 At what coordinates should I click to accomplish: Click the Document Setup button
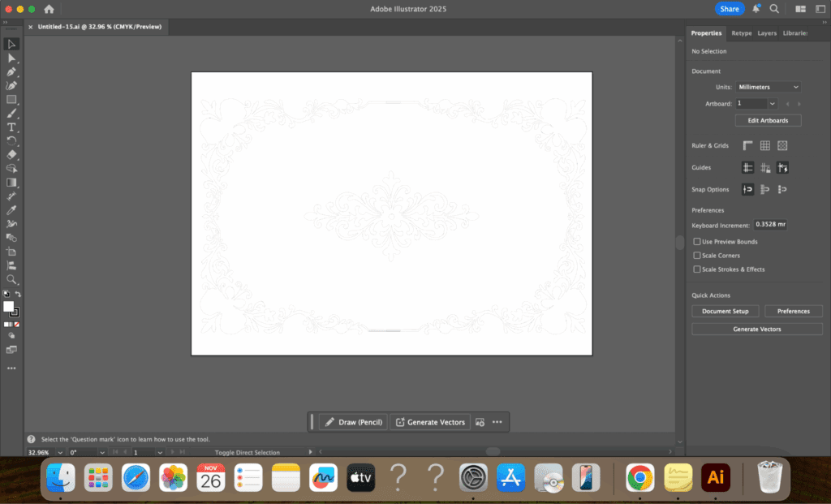click(x=725, y=311)
